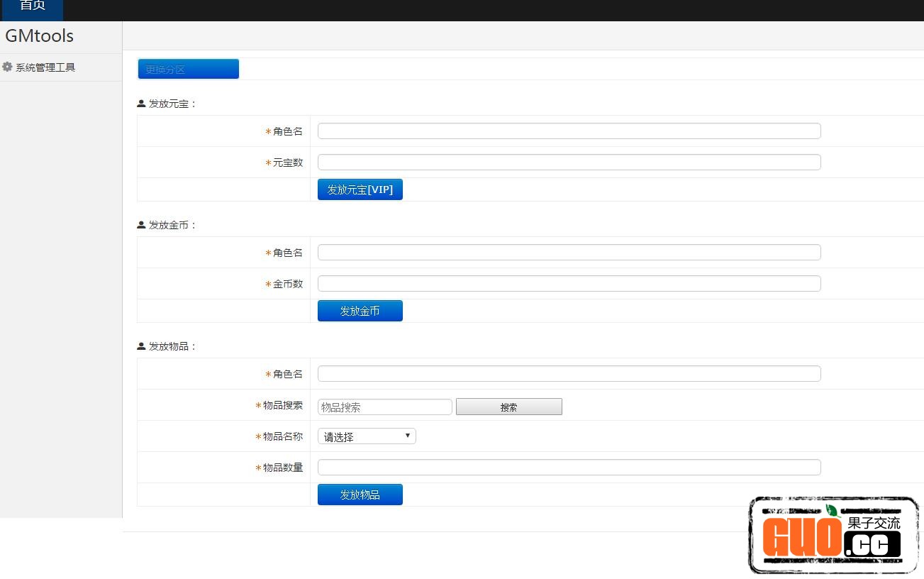Image resolution: width=924 pixels, height=579 pixels.
Task: Click the person icon next to 发放金币
Action: tap(141, 225)
